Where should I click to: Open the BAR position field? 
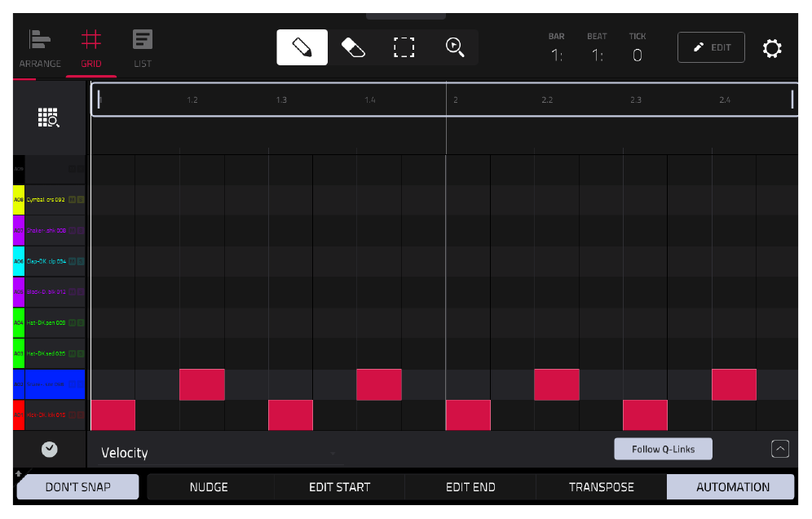[557, 48]
